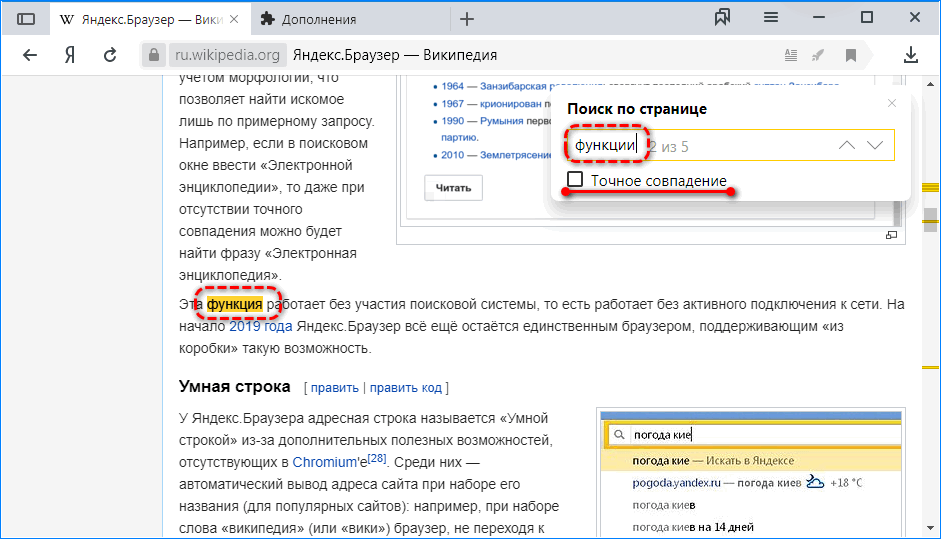Check the 'Точное совпадение' checkbox
941x539 pixels.
[x=575, y=180]
